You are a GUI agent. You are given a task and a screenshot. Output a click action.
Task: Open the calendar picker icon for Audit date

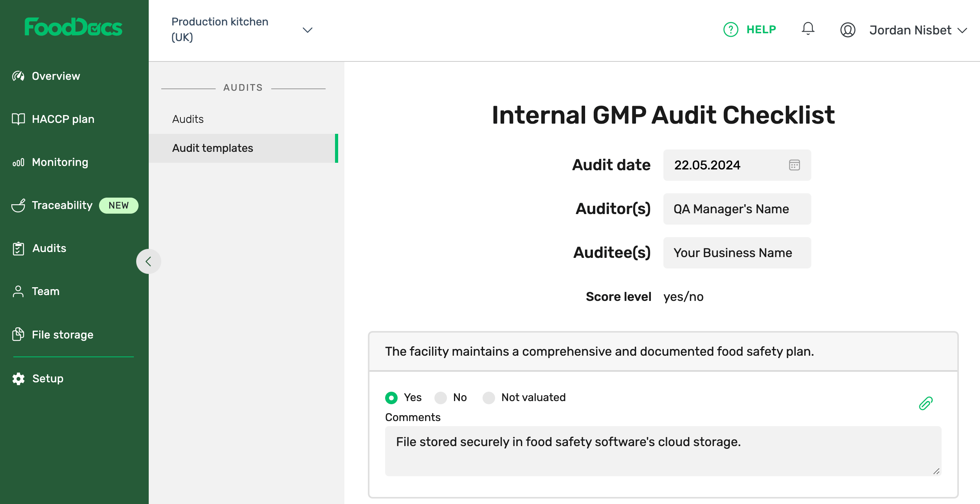tap(794, 165)
